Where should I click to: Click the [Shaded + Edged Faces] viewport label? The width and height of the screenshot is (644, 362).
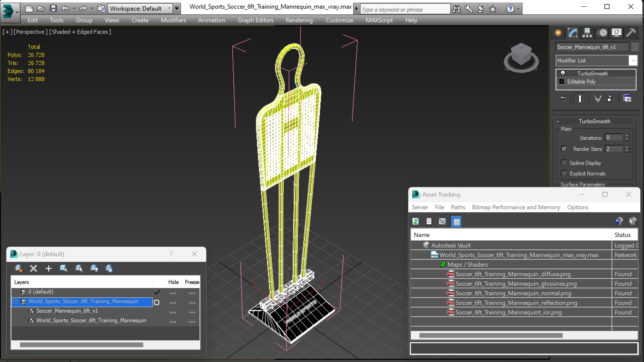(x=80, y=32)
